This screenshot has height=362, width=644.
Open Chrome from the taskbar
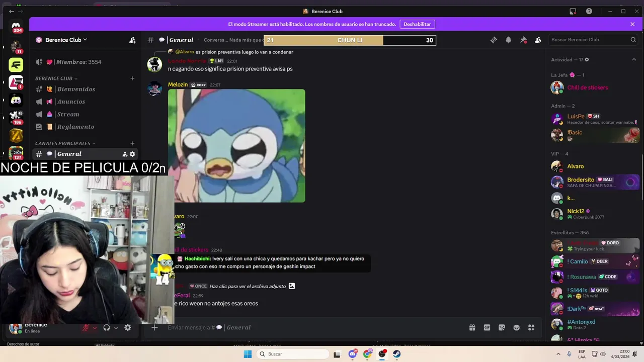pyautogui.click(x=367, y=354)
